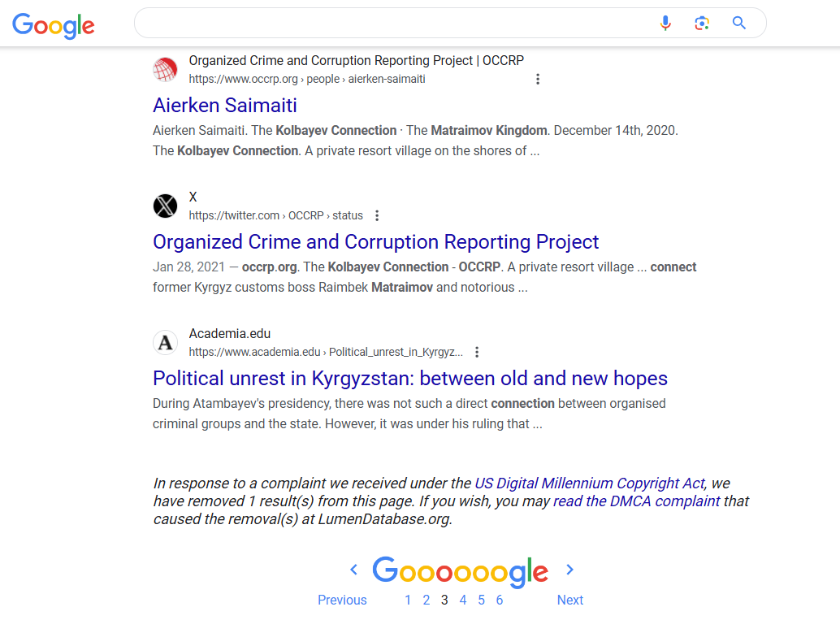The image size is (840, 633).
Task: Open Political unrest in Kyrgyzstan result
Action: tap(409, 379)
